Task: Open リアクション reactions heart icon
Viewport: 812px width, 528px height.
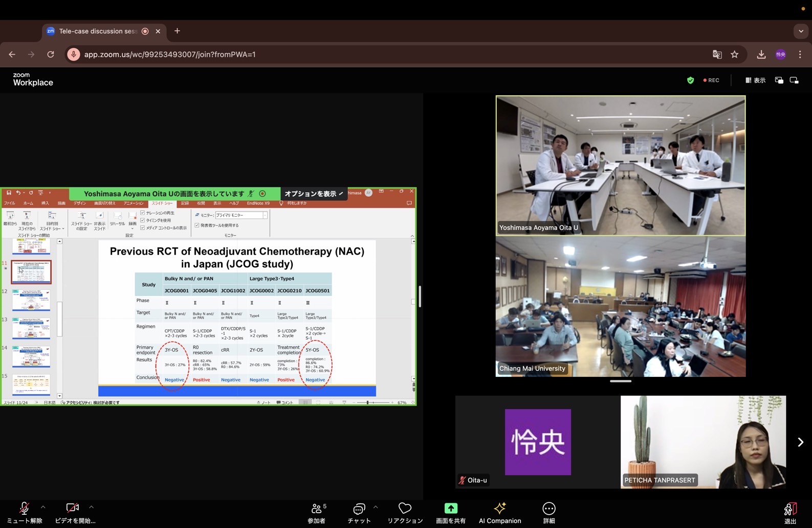Action: click(x=405, y=508)
